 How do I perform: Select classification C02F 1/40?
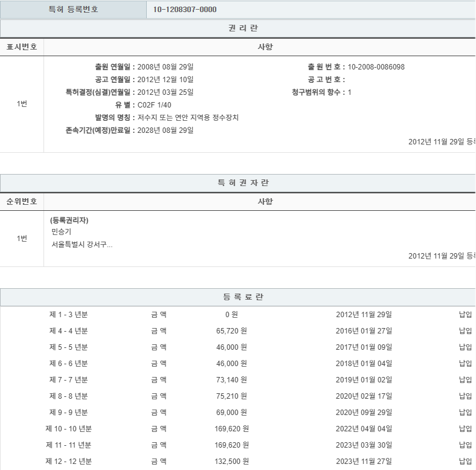pos(154,105)
